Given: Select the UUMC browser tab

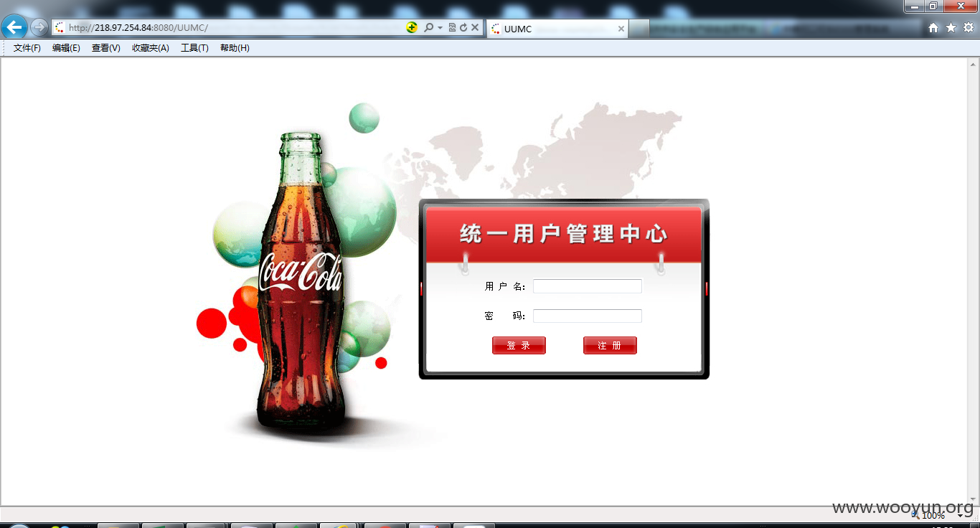Looking at the screenshot, I should click(x=557, y=29).
